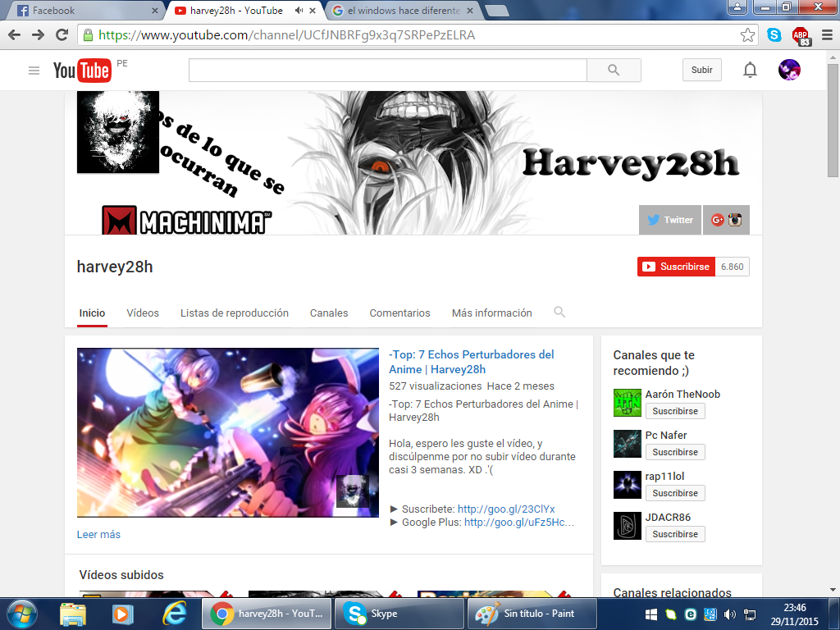Search within the harvey28h channel
Viewport: 840px width, 630px height.
point(559,313)
